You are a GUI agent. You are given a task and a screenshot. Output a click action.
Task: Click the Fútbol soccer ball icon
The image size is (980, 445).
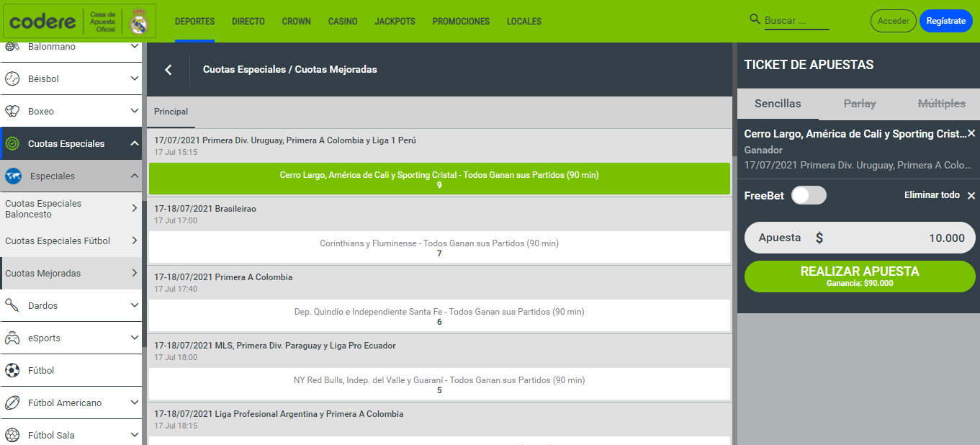coord(12,371)
